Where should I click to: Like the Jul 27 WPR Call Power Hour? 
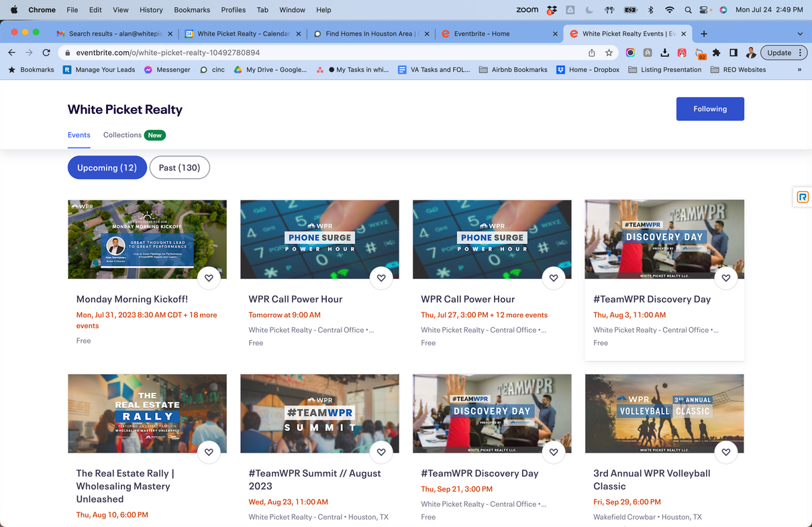[554, 278]
